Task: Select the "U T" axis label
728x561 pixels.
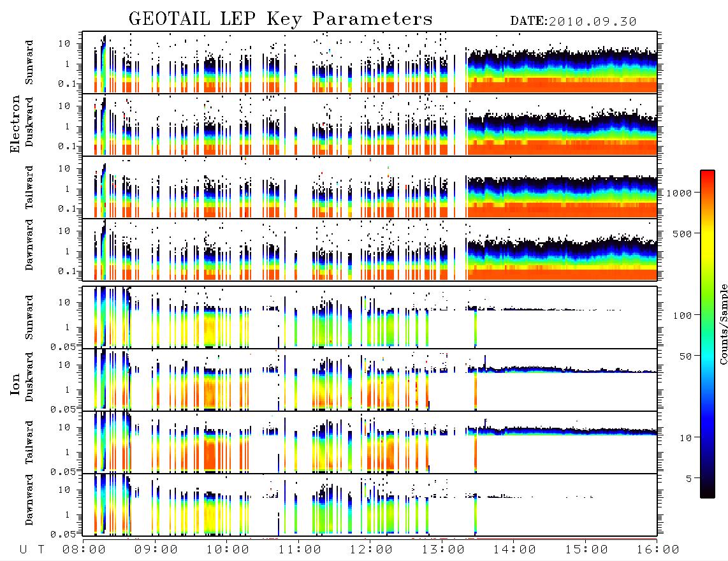Action: 32,550
